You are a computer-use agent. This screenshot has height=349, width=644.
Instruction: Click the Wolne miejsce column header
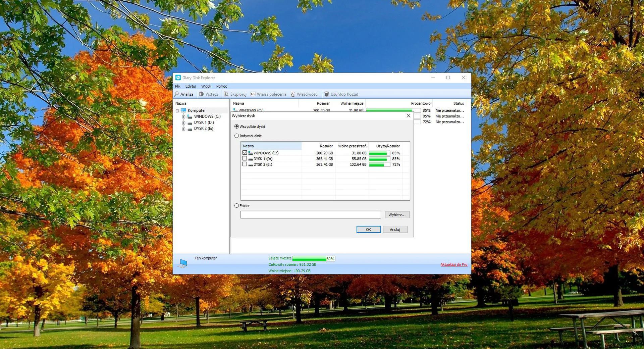[x=349, y=103]
